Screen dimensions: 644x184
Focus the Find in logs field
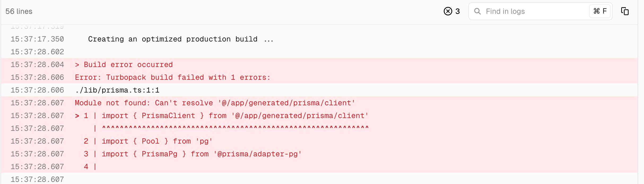533,11
